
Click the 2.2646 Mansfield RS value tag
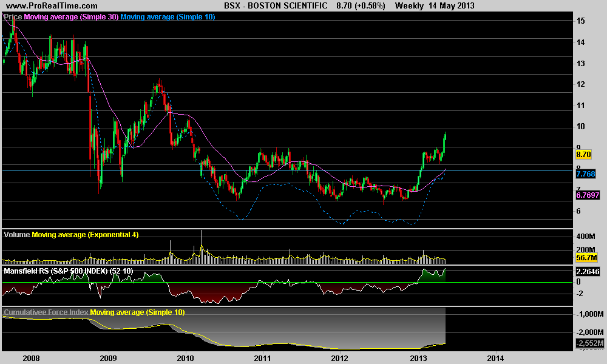click(x=587, y=272)
